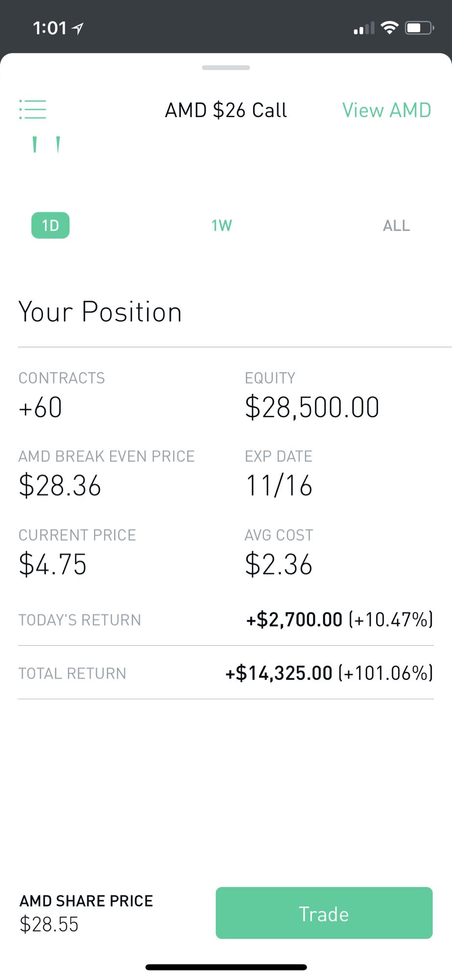Tap the battery indicator icon
Screen dimensions: 452x980
coord(419,28)
